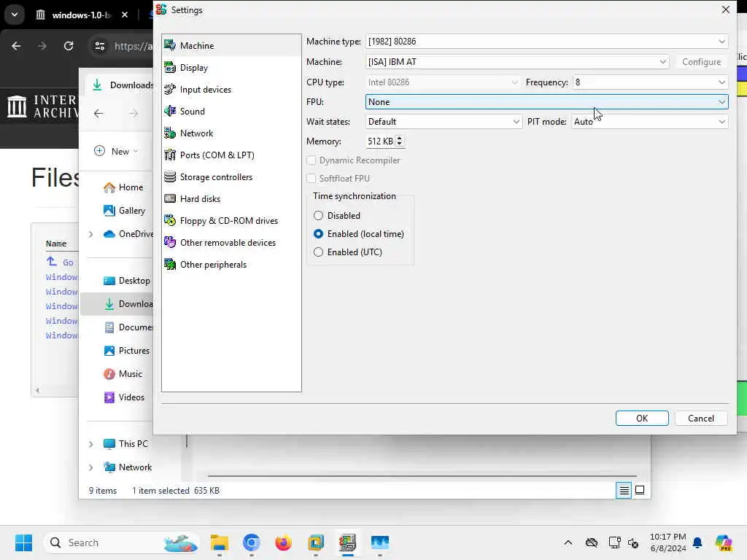
Task: Open the notifications bell
Action: (697, 542)
